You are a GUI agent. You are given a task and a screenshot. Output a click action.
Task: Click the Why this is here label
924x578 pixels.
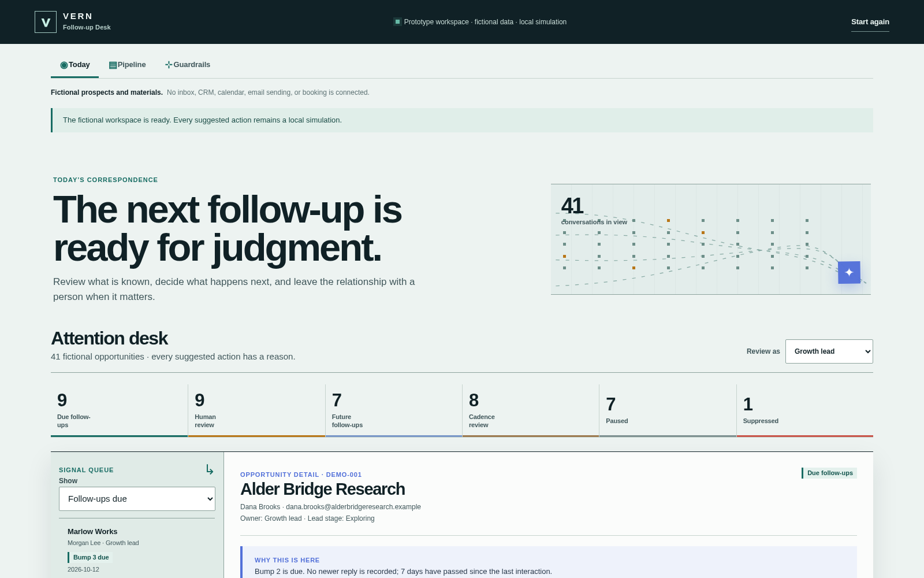coord(287,560)
